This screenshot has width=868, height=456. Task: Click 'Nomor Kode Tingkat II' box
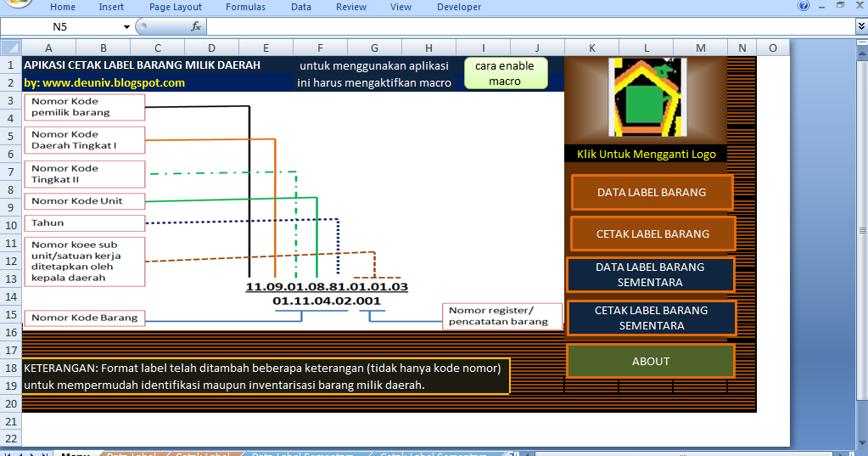(x=85, y=174)
